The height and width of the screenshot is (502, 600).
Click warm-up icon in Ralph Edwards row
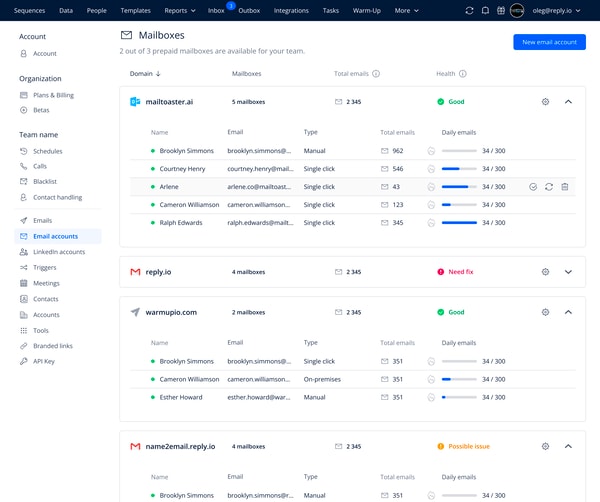[431, 223]
